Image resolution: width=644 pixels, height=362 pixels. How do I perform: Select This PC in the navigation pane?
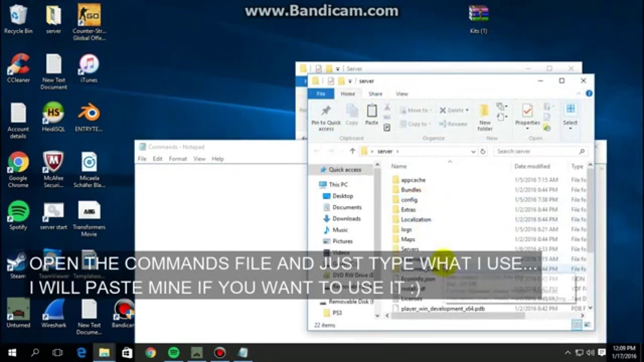tap(338, 185)
